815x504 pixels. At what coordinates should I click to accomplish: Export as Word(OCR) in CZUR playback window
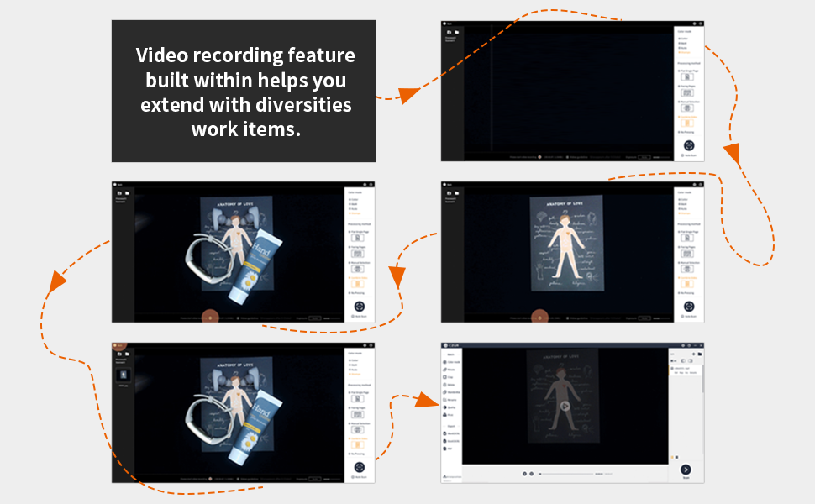tap(451, 433)
